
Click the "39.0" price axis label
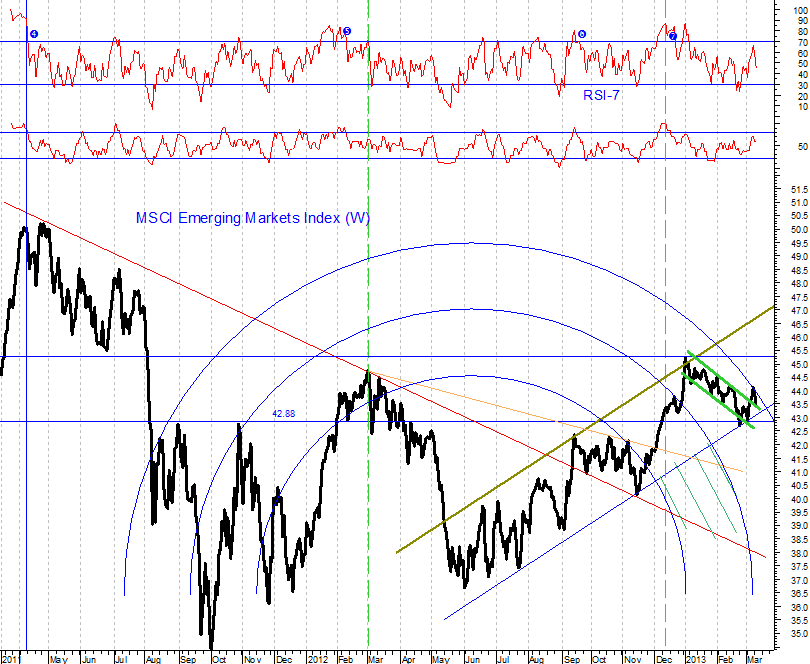pos(799,526)
